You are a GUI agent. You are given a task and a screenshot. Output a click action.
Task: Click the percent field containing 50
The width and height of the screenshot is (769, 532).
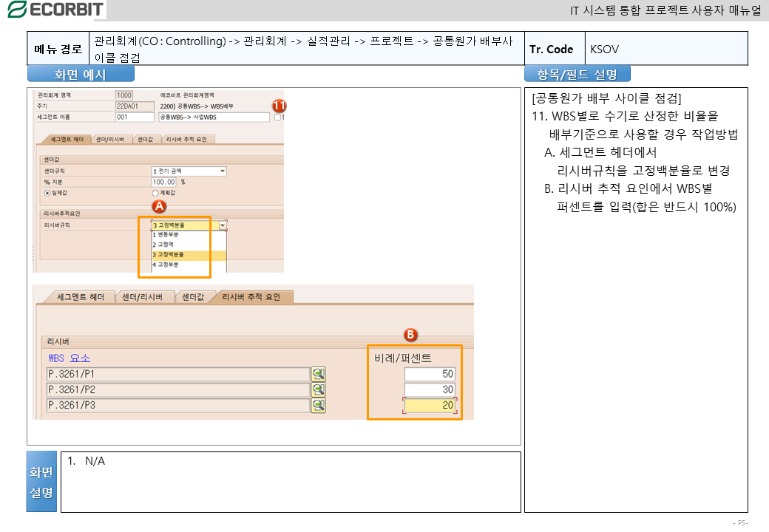coord(430,374)
